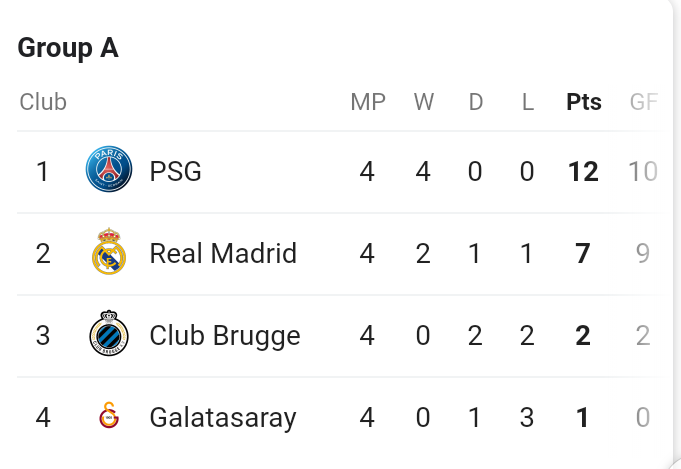Screen dimensions: 681x469
Task: Click the Real Madrid crest icon
Action: [x=109, y=251]
